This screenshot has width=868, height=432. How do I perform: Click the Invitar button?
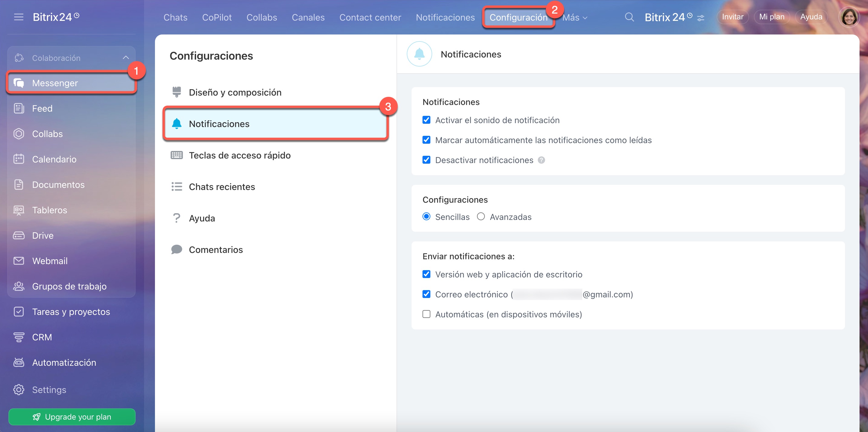(732, 17)
